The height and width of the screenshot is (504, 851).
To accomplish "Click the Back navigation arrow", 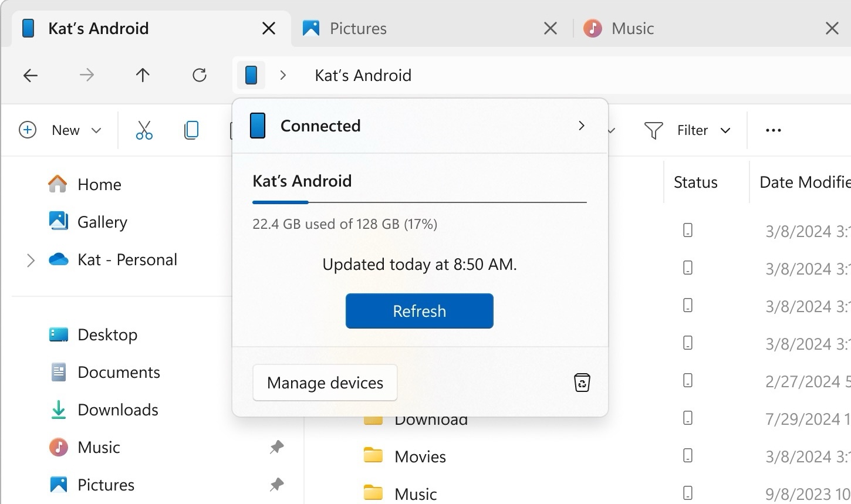I will tap(31, 75).
